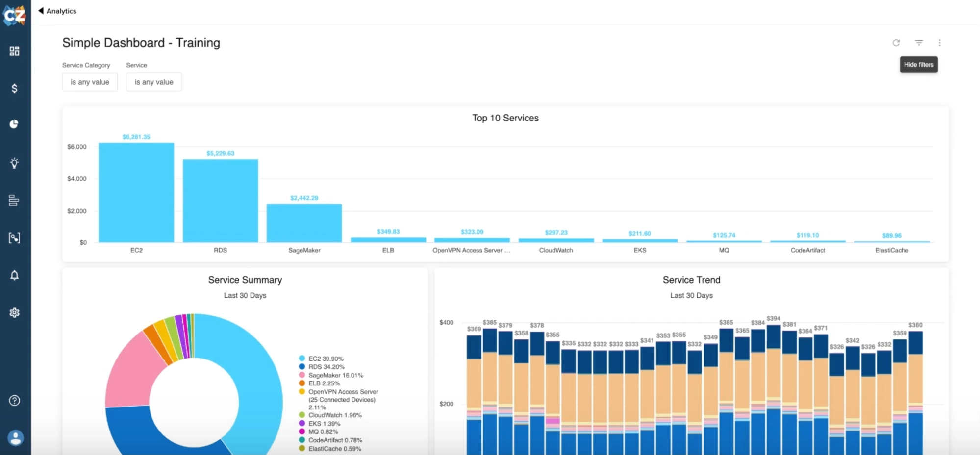The width and height of the screenshot is (980, 455).
Task: Click the hide filters icon
Action: pos(919,43)
